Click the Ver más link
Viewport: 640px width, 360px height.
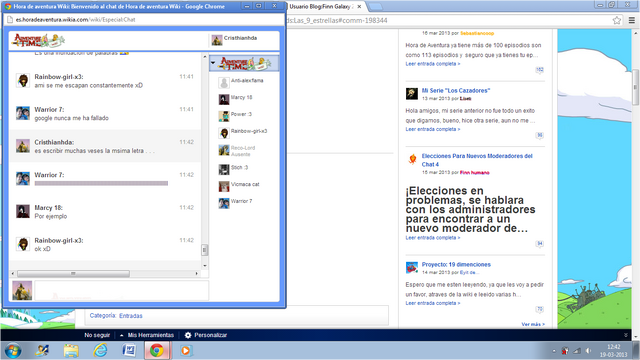click(533, 324)
